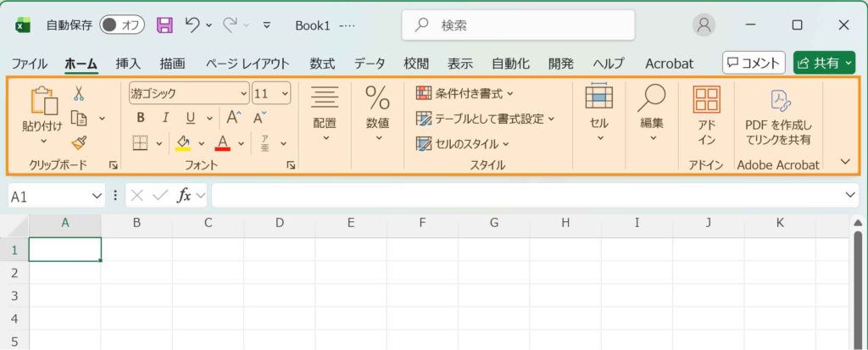Switch to the 挿入 tab
This screenshot has width=868, height=350.
[x=128, y=64]
